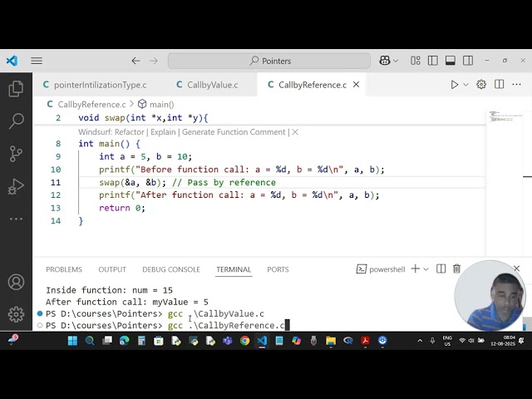Open the Run and Debug view
532x399 pixels.
point(16,186)
